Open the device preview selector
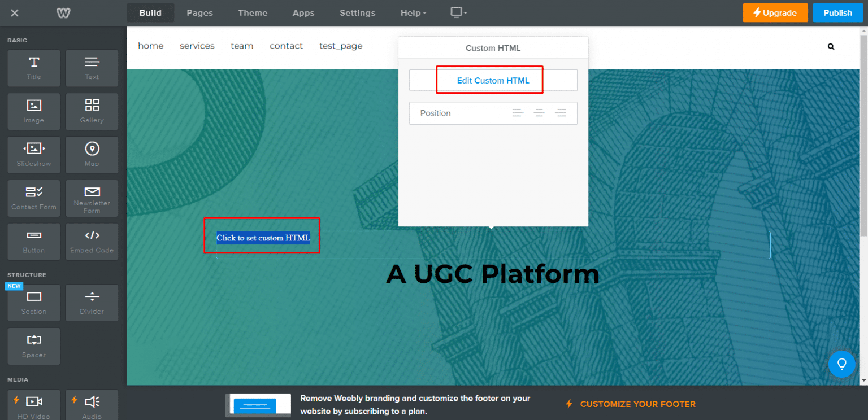Screen dimensions: 868x420 [458, 12]
